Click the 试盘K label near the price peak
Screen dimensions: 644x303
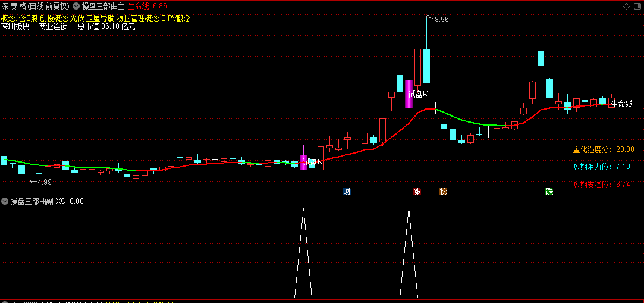417,94
